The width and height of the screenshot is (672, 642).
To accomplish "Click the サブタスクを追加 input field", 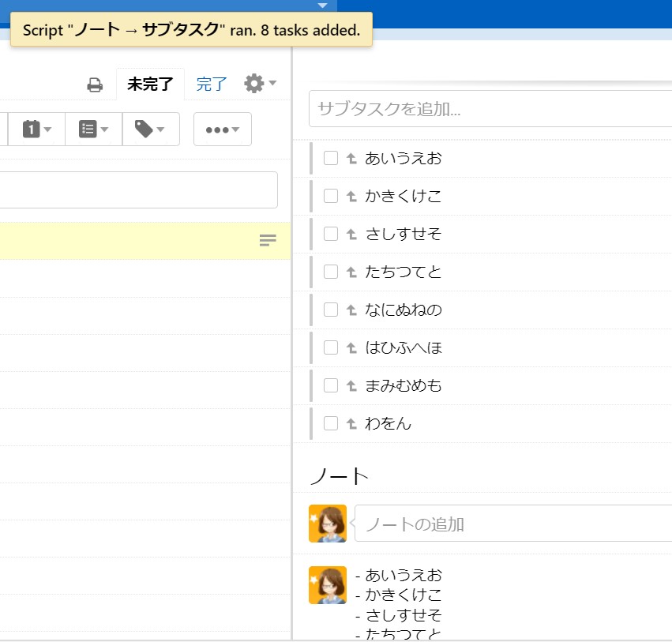I will (490, 109).
